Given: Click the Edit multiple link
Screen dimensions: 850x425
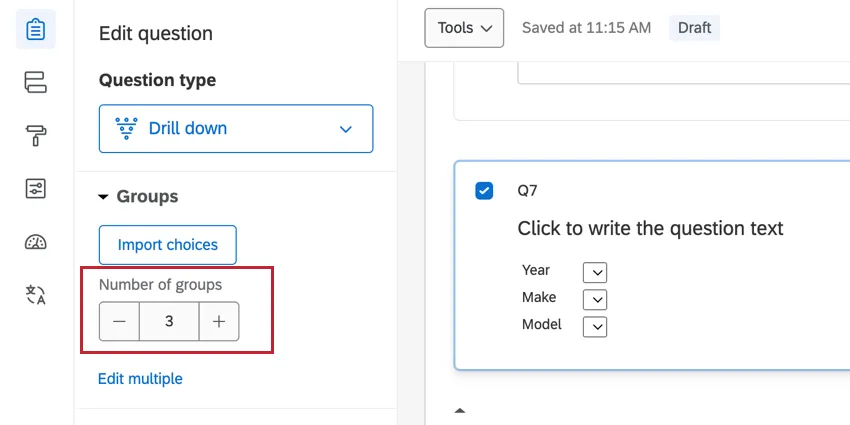Looking at the screenshot, I should tap(140, 379).
